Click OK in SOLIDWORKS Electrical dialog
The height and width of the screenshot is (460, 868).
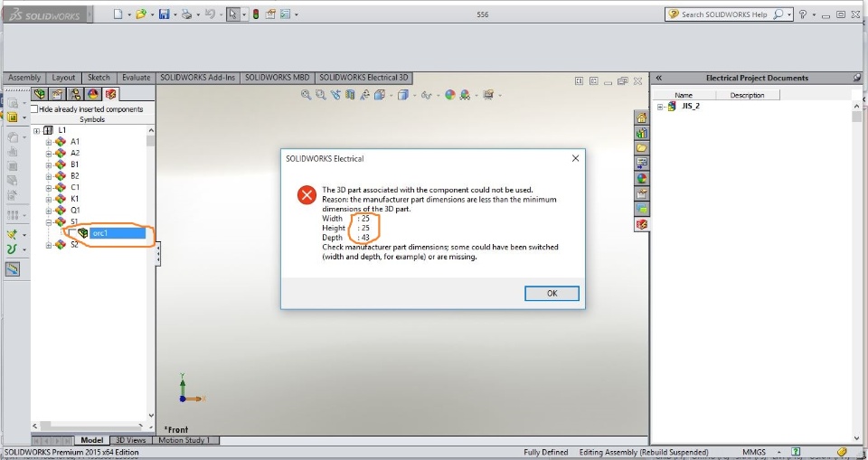click(x=552, y=294)
